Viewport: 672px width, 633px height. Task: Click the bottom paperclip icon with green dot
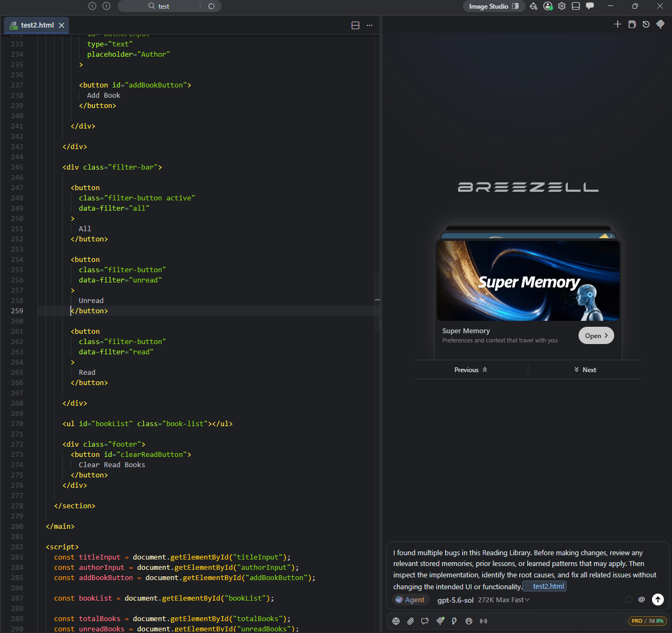(440, 621)
